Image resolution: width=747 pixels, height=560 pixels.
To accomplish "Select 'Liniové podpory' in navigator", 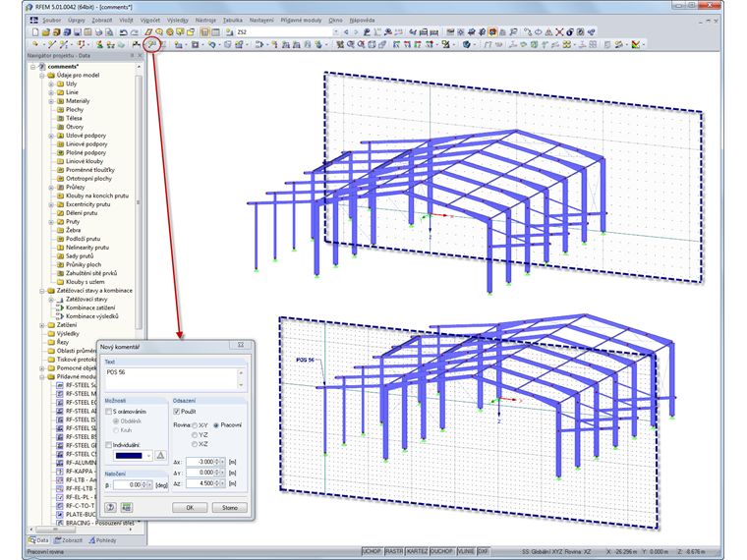I will pyautogui.click(x=86, y=143).
